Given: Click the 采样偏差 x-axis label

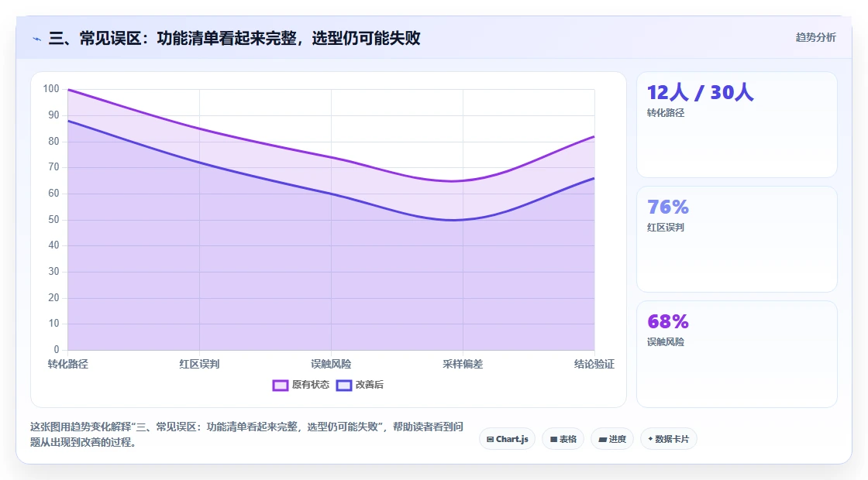Looking at the screenshot, I should click(x=463, y=364).
